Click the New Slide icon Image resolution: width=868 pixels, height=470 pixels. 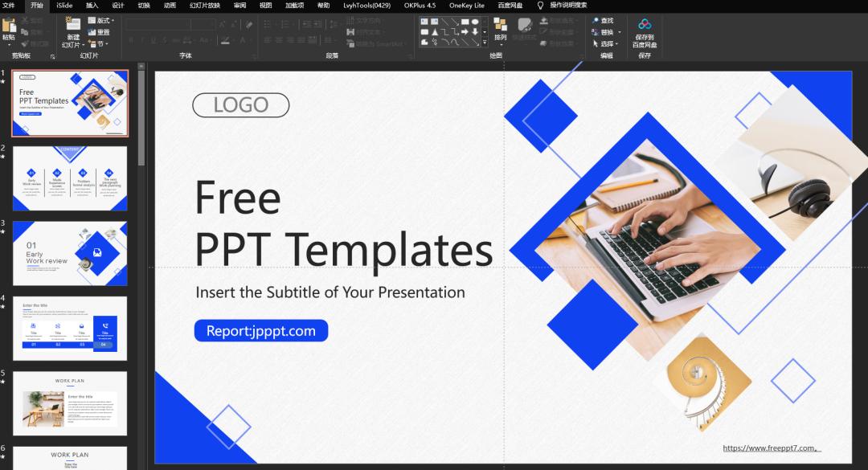coord(73,26)
